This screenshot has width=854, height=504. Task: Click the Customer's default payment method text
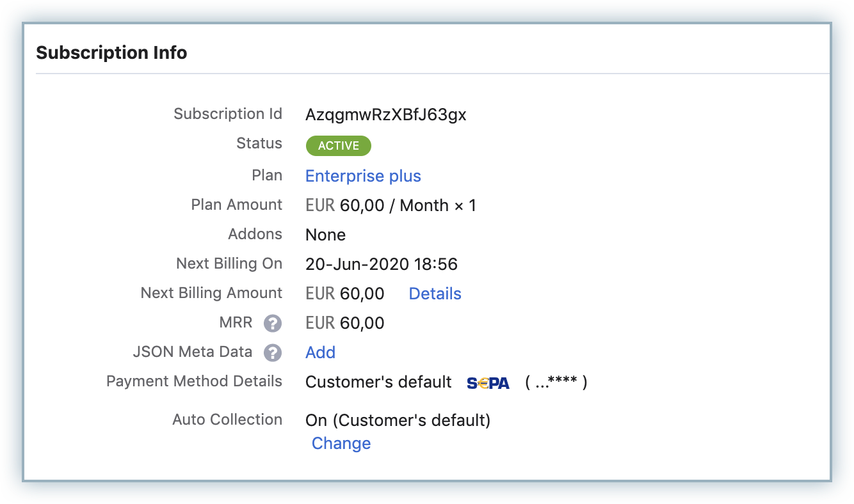(378, 382)
